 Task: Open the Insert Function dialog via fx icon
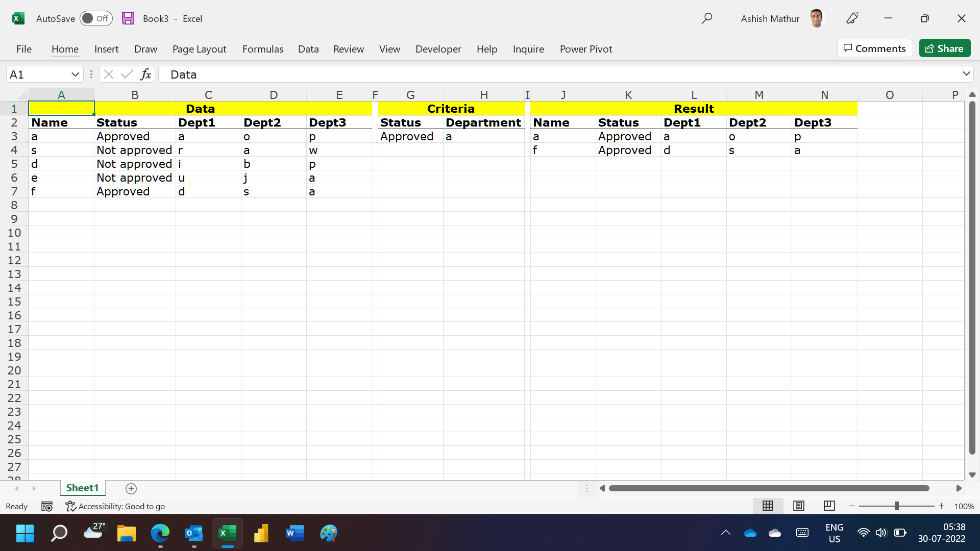click(146, 74)
